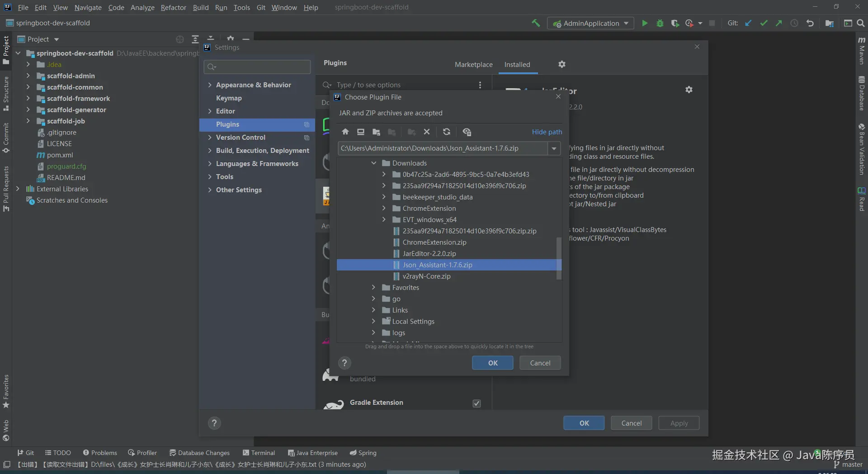Refresh the file tree in chooser

pyautogui.click(x=447, y=132)
